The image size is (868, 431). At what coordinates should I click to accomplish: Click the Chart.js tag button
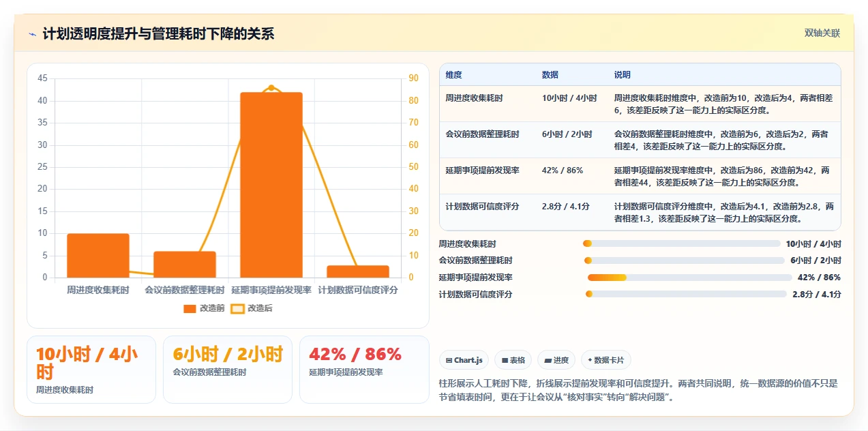click(x=464, y=360)
